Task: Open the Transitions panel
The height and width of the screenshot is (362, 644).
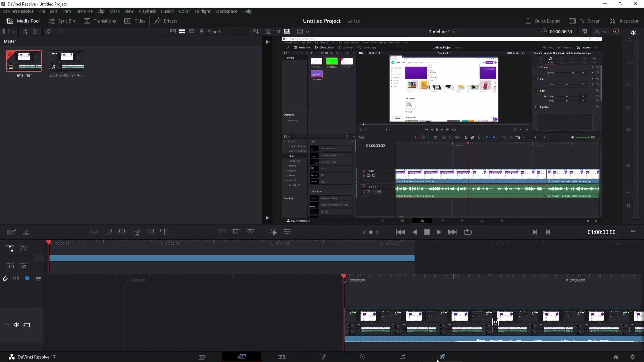Action: click(x=100, y=21)
